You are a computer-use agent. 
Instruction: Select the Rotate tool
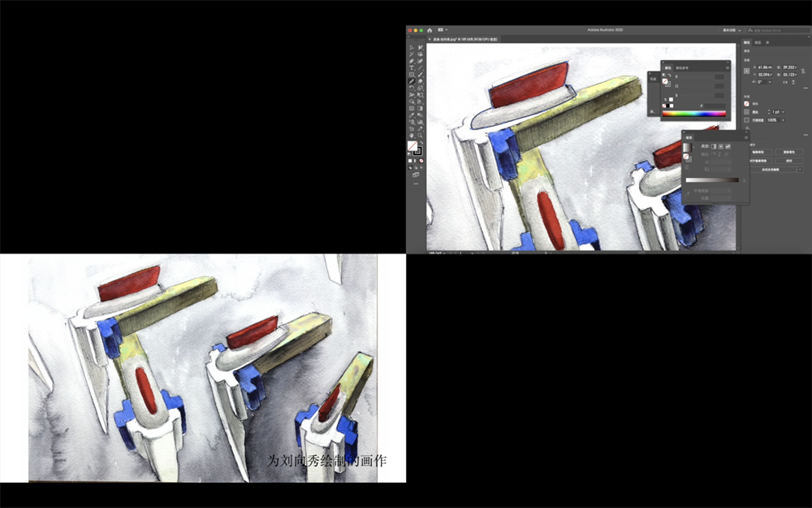[412, 88]
